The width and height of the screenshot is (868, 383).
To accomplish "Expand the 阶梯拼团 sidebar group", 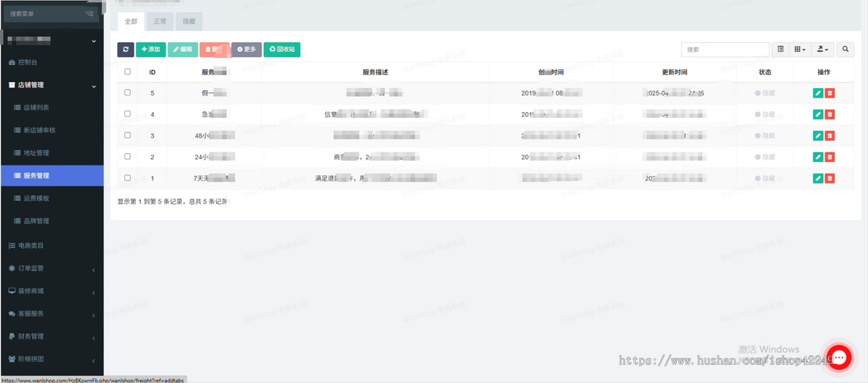I will click(52, 358).
